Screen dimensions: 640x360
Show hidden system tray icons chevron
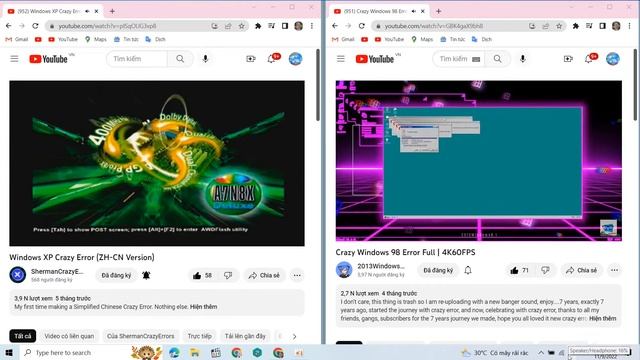541,353
